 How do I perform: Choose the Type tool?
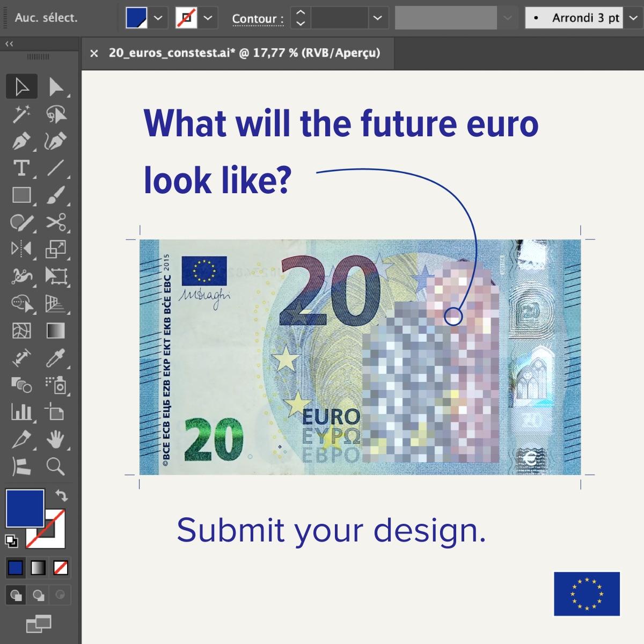pyautogui.click(x=21, y=168)
